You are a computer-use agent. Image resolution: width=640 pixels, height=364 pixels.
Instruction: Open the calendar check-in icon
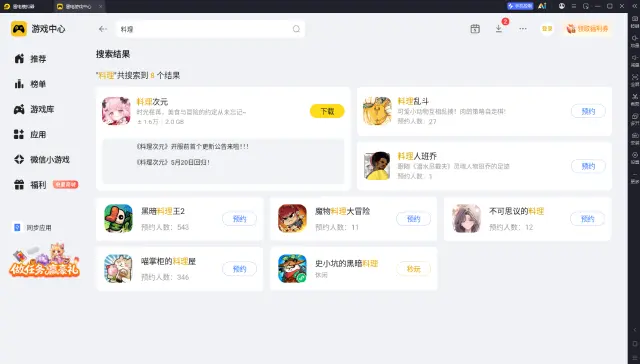pos(475,29)
